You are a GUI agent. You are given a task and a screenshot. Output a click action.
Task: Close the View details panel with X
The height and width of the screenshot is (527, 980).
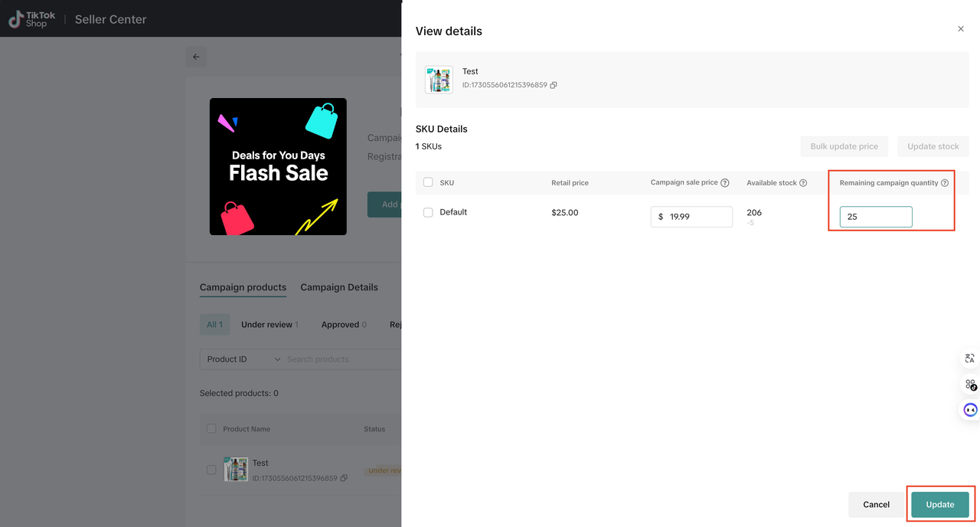tap(961, 29)
